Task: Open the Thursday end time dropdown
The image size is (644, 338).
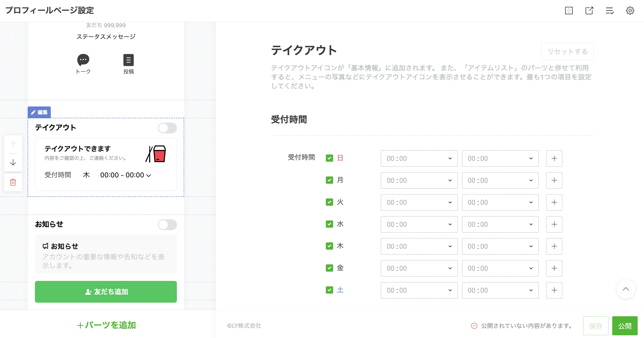Action: point(500,246)
